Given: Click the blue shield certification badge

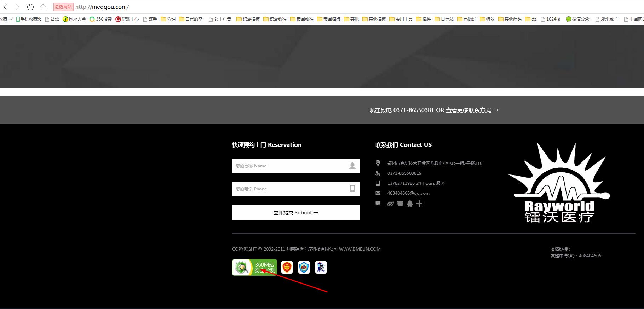Looking at the screenshot, I should pos(304,267).
